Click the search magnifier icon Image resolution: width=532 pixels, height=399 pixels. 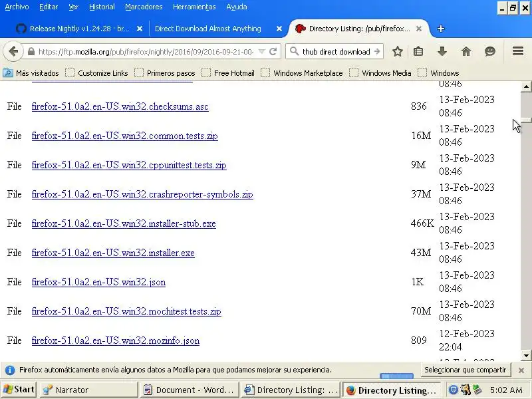(294, 52)
